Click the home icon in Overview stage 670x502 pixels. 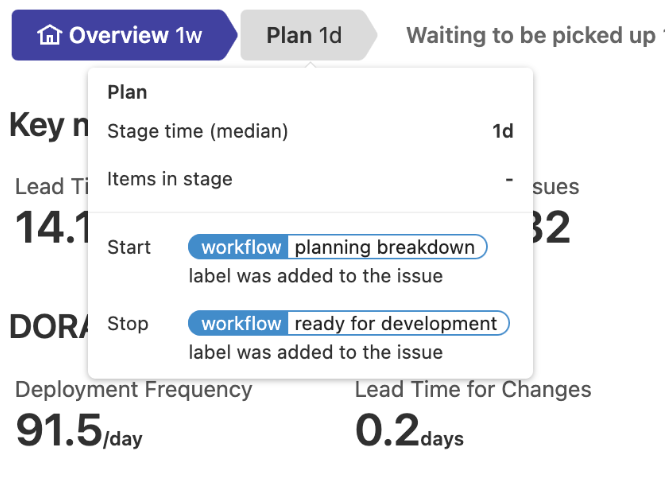coord(50,35)
